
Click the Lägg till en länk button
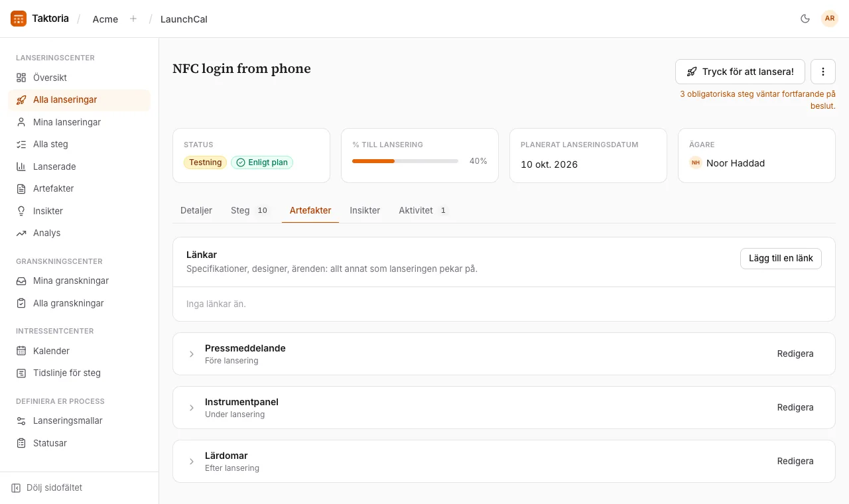tap(781, 259)
